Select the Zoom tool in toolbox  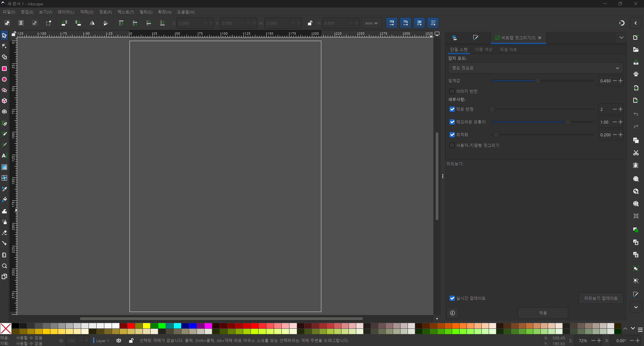coord(4,266)
